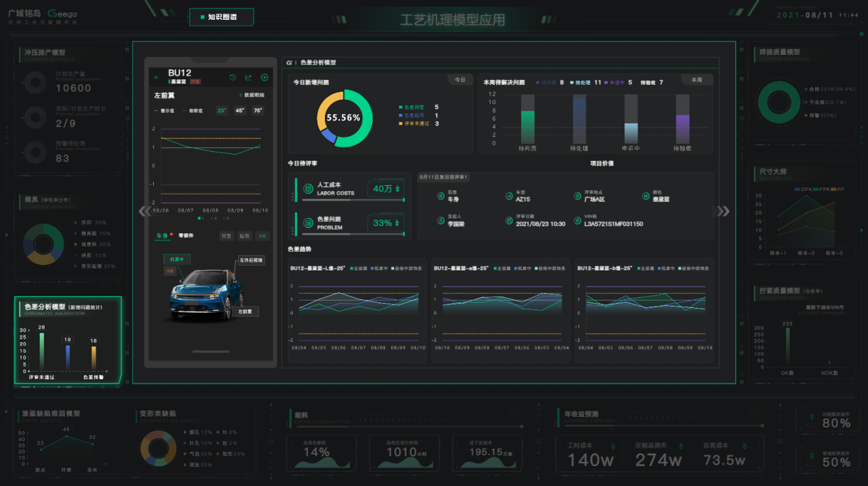
Task: Click the VIN码 icon in review details
Action: click(577, 220)
